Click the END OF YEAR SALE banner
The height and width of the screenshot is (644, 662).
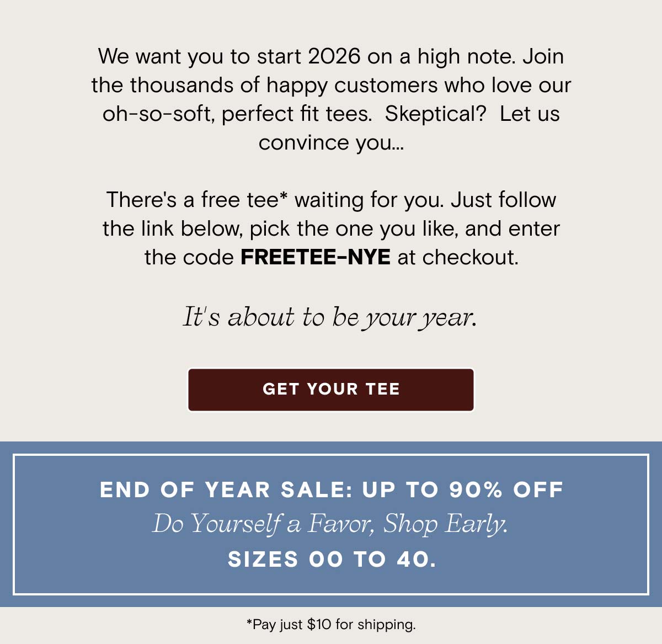331,489
